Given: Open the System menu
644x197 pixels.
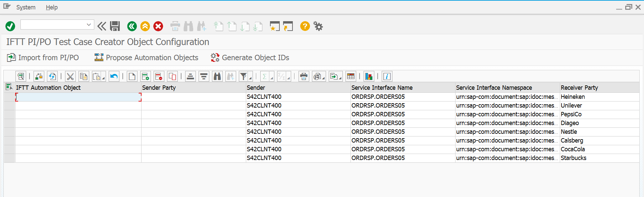Looking at the screenshot, I should [x=26, y=7].
